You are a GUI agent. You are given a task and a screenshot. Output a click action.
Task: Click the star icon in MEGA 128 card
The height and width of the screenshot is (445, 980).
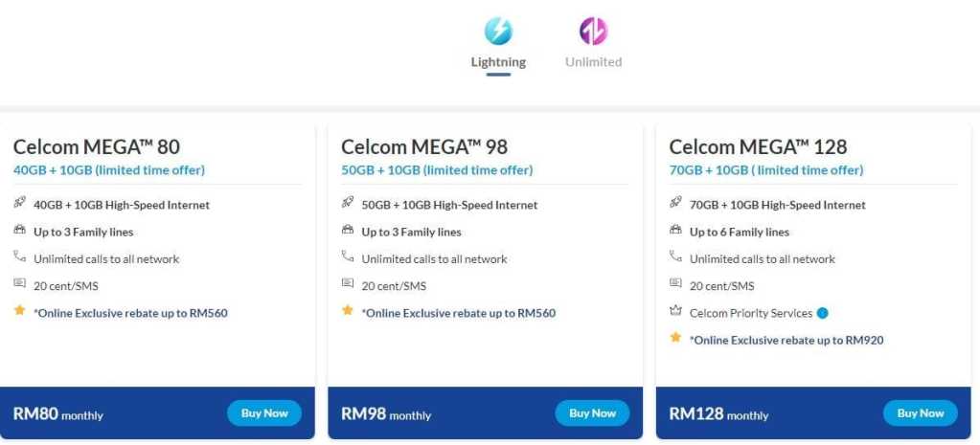675,338
